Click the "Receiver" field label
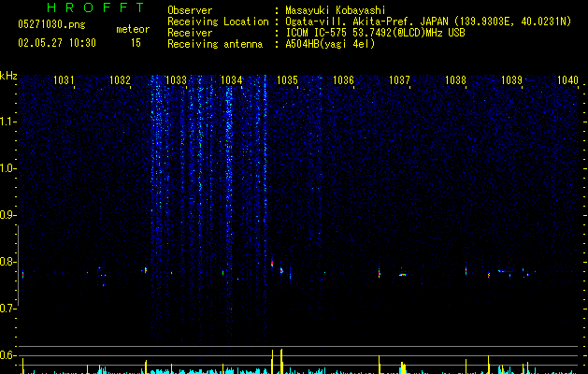The width and height of the screenshot is (588, 374). 190,33
